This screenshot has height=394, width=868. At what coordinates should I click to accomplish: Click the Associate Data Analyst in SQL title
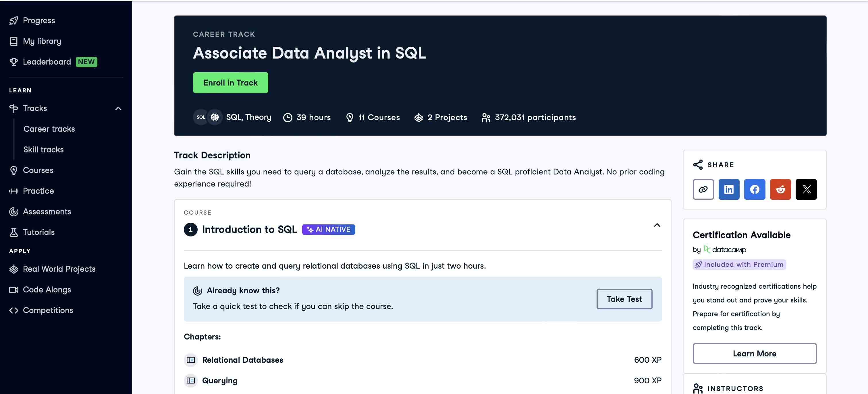tap(310, 53)
